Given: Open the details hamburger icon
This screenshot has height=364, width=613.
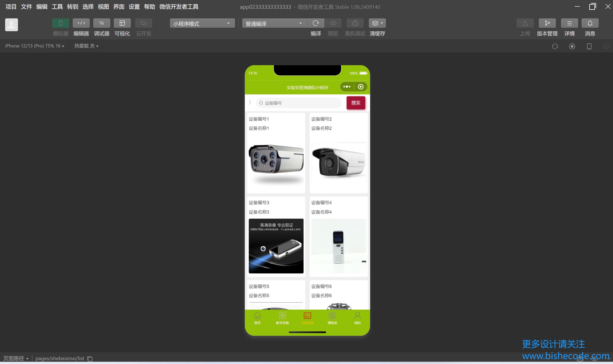Looking at the screenshot, I should (569, 23).
